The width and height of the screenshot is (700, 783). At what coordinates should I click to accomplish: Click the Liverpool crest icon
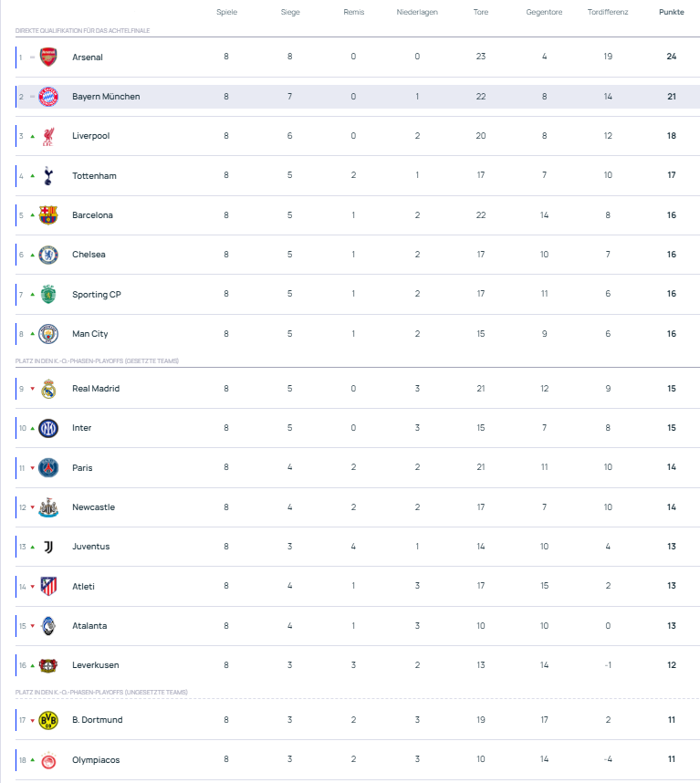click(48, 136)
